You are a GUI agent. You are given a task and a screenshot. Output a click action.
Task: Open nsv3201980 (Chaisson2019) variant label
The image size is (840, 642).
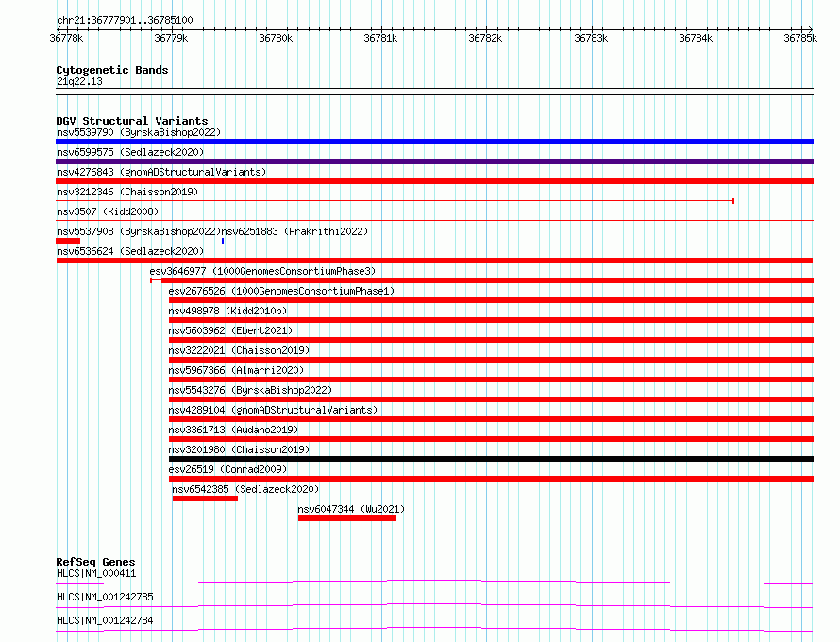pyautogui.click(x=239, y=449)
